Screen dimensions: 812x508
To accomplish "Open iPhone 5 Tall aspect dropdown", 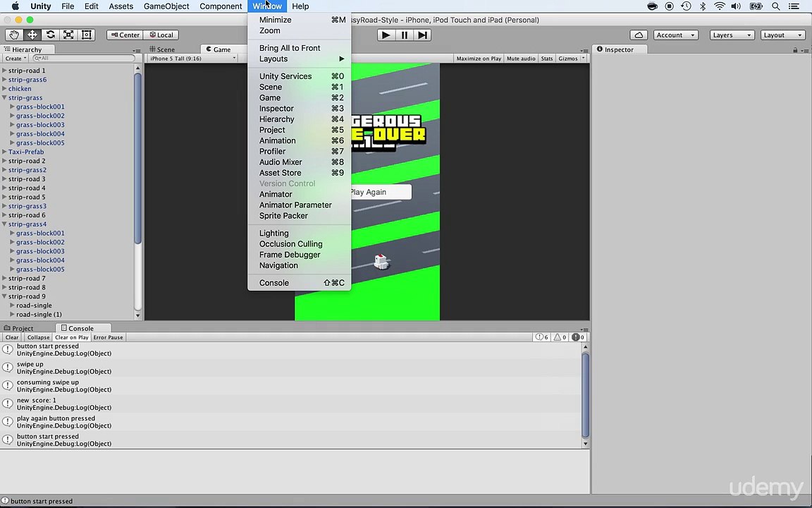I will (192, 59).
